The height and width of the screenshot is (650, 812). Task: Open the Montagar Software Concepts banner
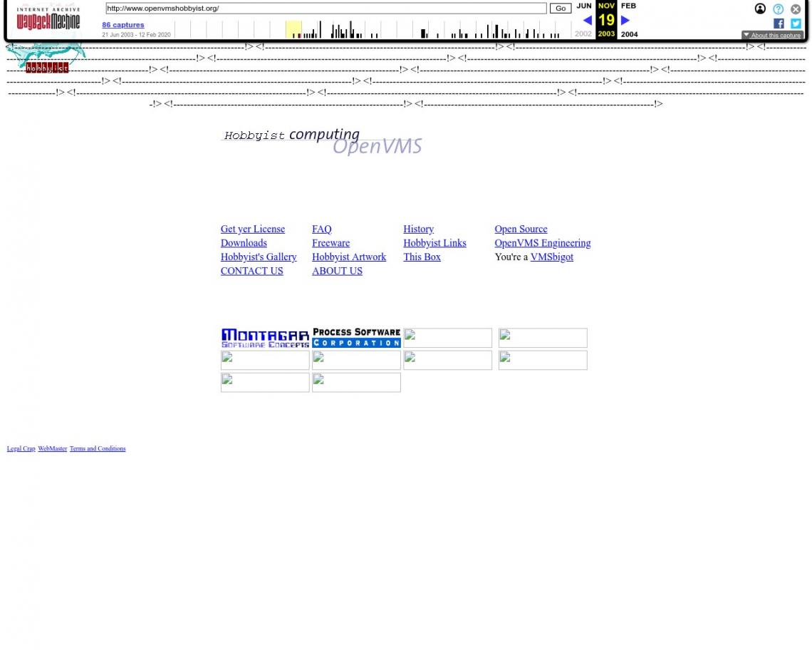265,338
